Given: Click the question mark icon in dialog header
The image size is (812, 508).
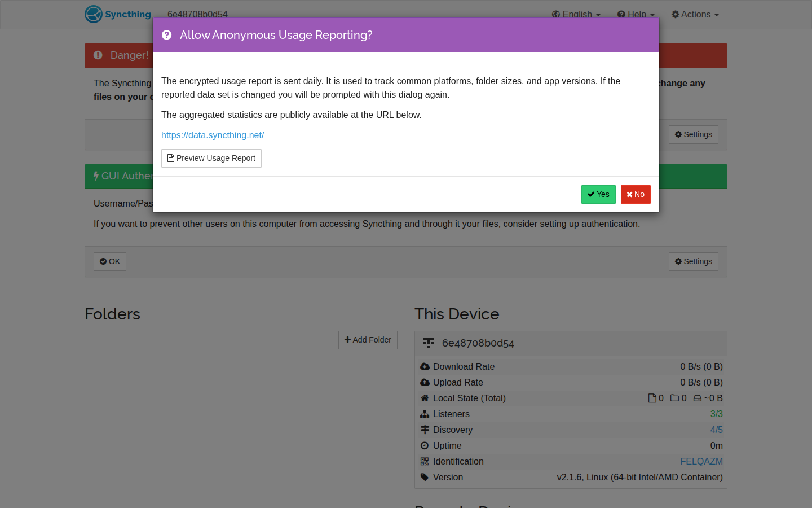Looking at the screenshot, I should coord(166,35).
